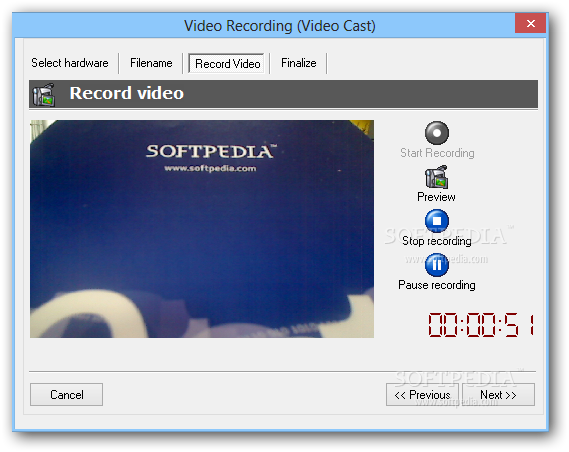This screenshot has height=452, width=569.
Task: Click the Record video heading text
Action: click(127, 93)
